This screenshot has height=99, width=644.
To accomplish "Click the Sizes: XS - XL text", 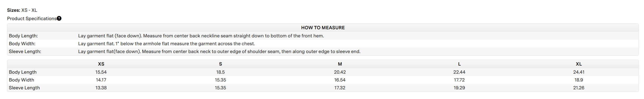I will 22,10.
